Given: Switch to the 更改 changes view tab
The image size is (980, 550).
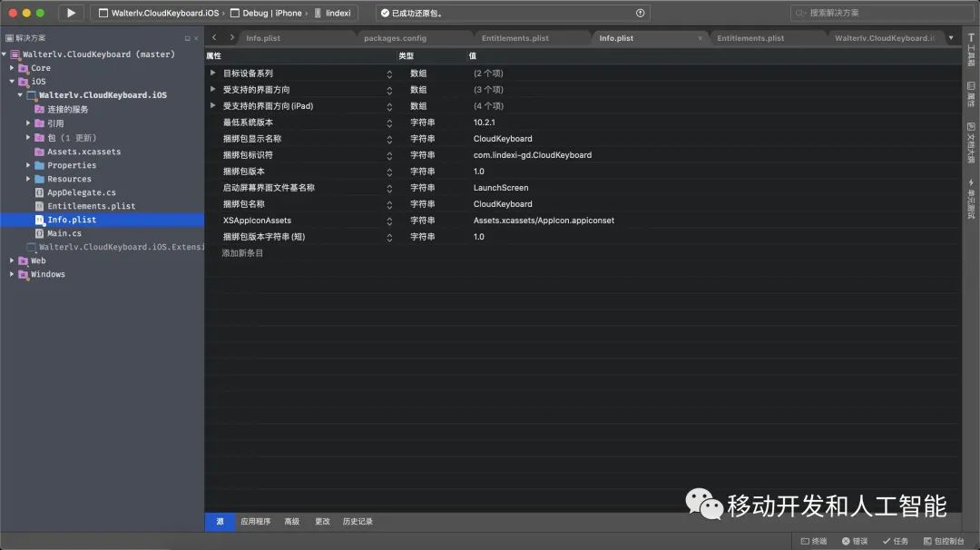Looking at the screenshot, I should (x=322, y=522).
